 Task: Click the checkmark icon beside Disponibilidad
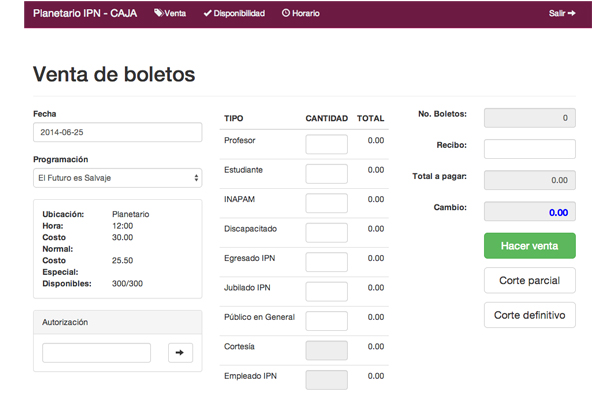pos(207,13)
